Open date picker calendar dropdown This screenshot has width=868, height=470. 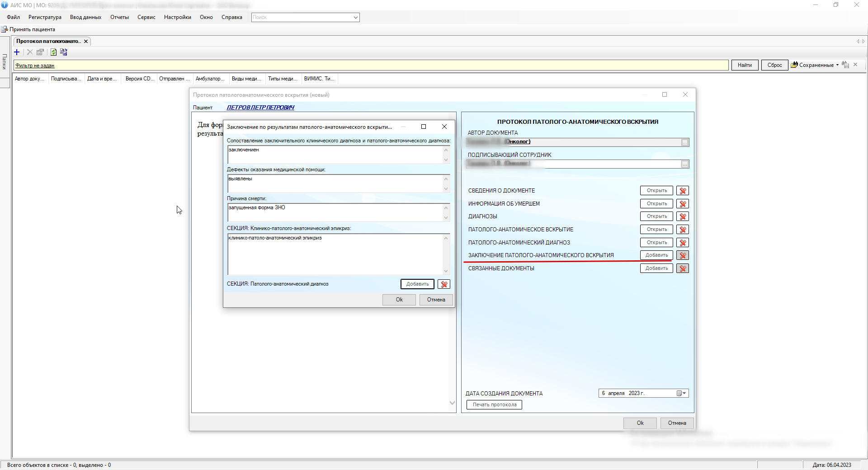[x=682, y=393]
